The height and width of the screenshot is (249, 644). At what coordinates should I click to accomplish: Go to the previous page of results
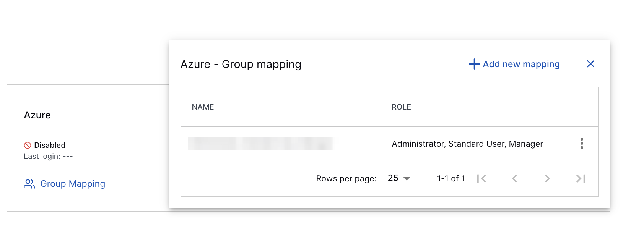514,178
